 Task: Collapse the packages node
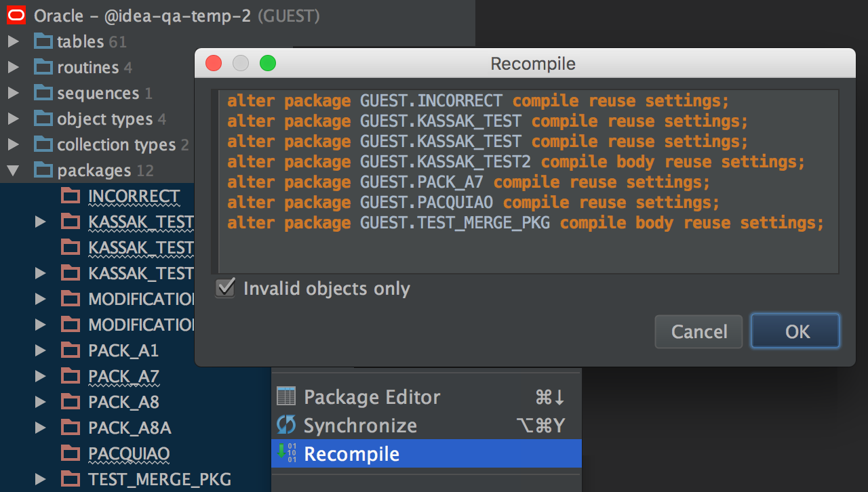[x=13, y=170]
